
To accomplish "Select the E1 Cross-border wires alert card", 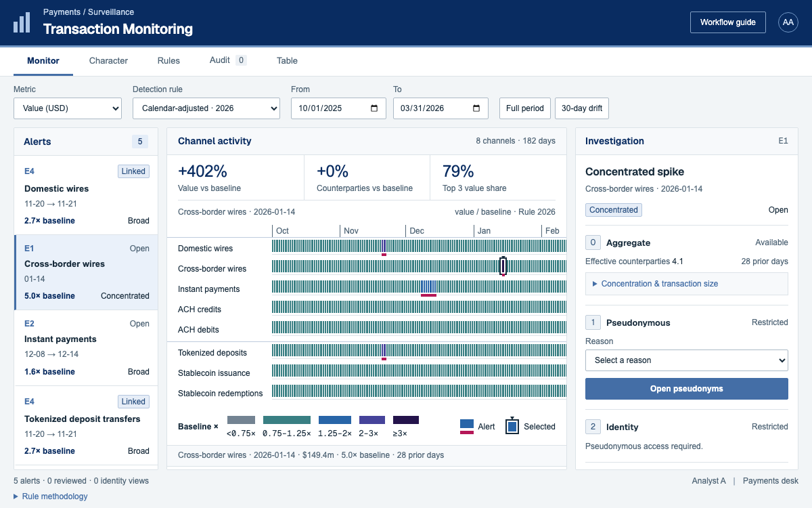I will click(x=86, y=272).
